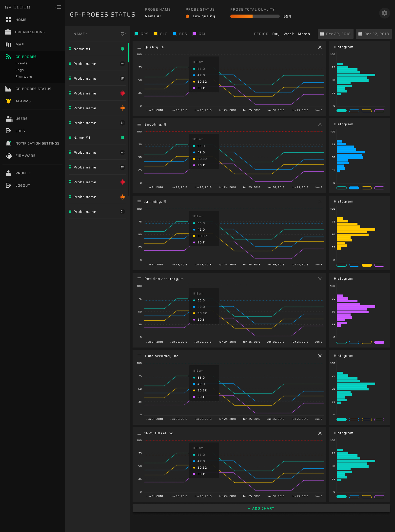Click the 1PPS status badge on second probe
Viewport: 395px width, 532px height.
point(122,64)
